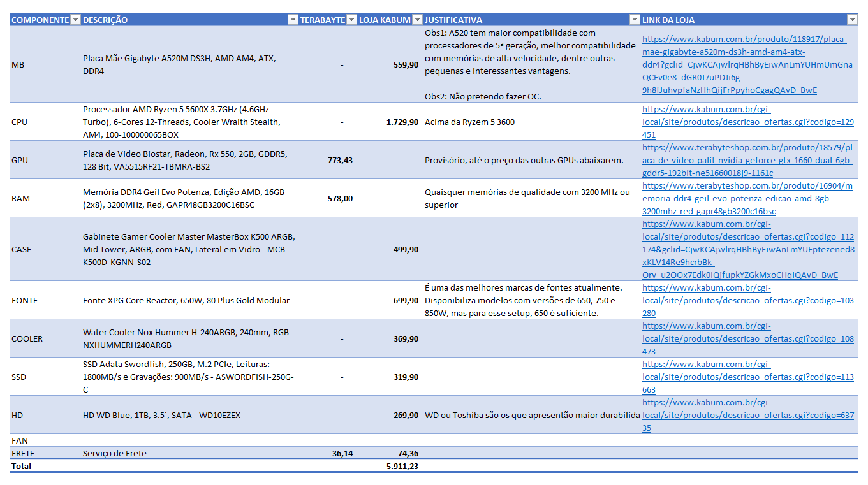This screenshot has height=485, width=868.
Task: Select the 5.911,23 total cell
Action: pos(390,466)
